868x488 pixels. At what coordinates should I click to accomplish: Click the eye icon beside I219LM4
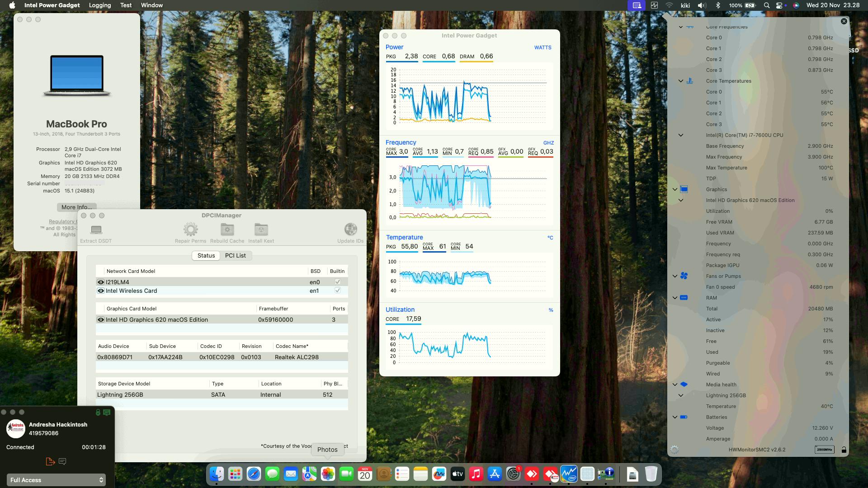pyautogui.click(x=101, y=282)
